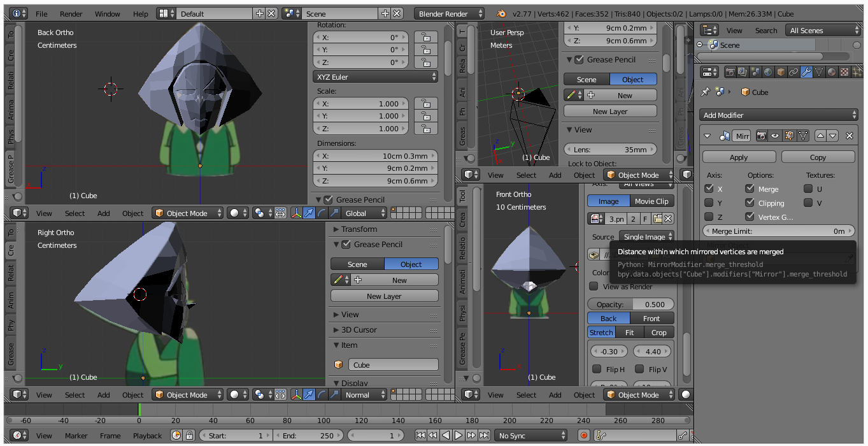Toggle mirror modifier render visibility camera
Image resolution: width=868 pixels, height=446 pixels.
(762, 136)
